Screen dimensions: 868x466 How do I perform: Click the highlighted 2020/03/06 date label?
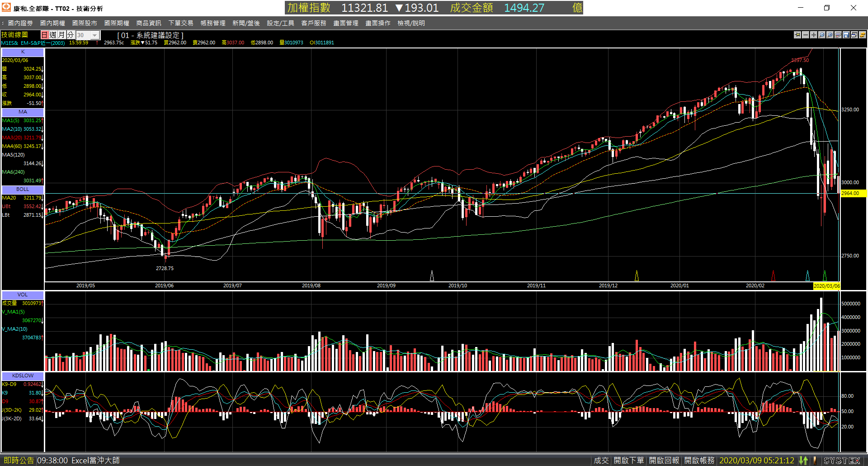coord(826,286)
